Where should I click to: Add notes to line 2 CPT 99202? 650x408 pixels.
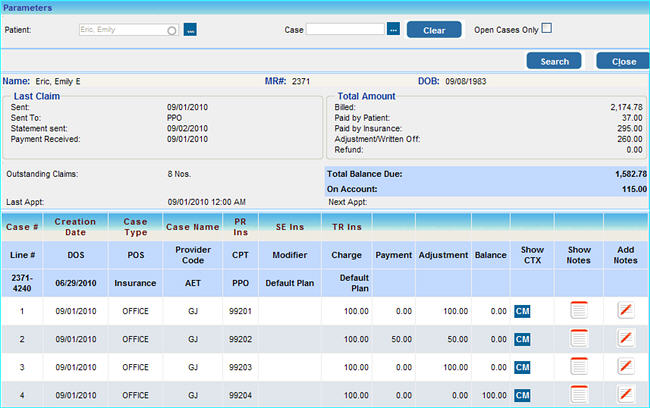click(x=626, y=338)
